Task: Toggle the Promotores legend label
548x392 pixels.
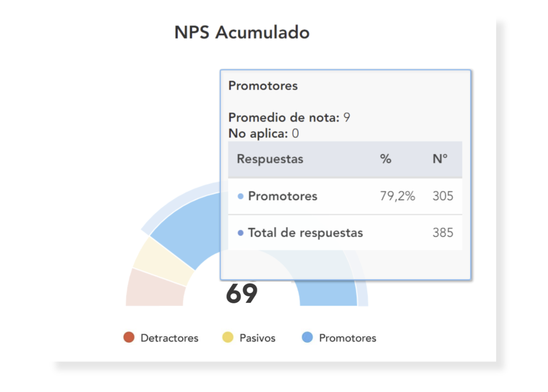Action: click(x=347, y=338)
